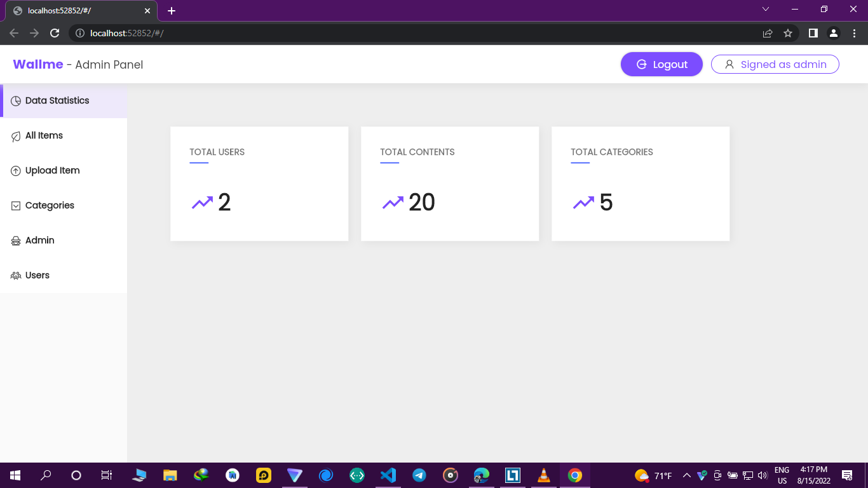Click the checkbox-style icon beside Categories
Viewport: 868px width, 488px height.
click(16, 206)
